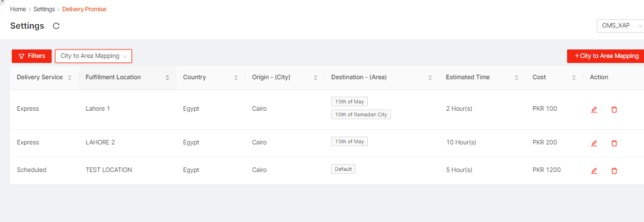Edit the Lahore 1 Express row

[594, 110]
